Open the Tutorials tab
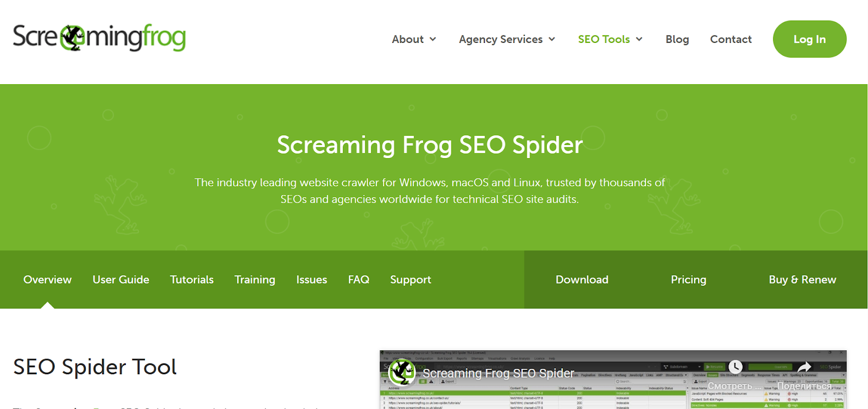 [x=192, y=280]
